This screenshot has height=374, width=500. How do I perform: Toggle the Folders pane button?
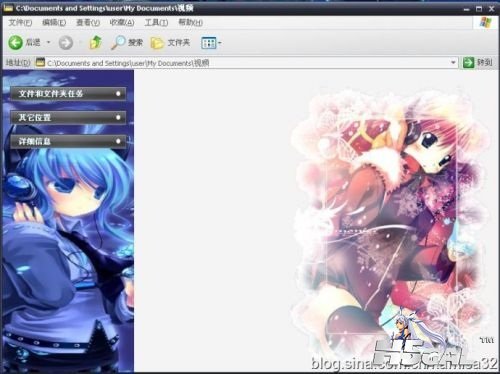(x=170, y=43)
